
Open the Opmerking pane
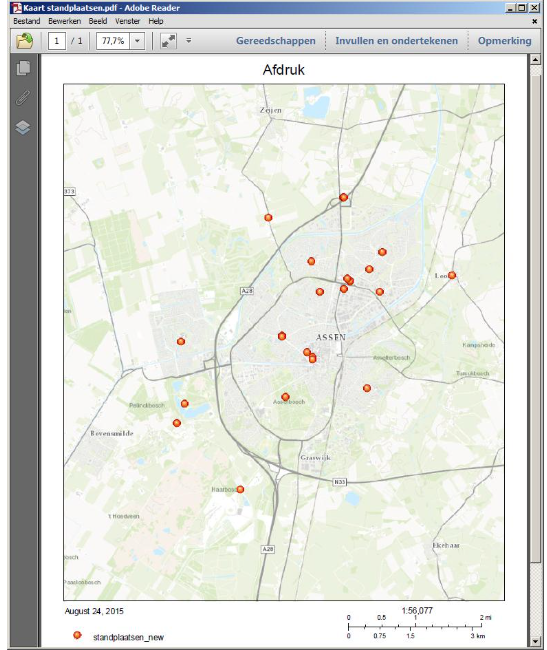click(504, 41)
